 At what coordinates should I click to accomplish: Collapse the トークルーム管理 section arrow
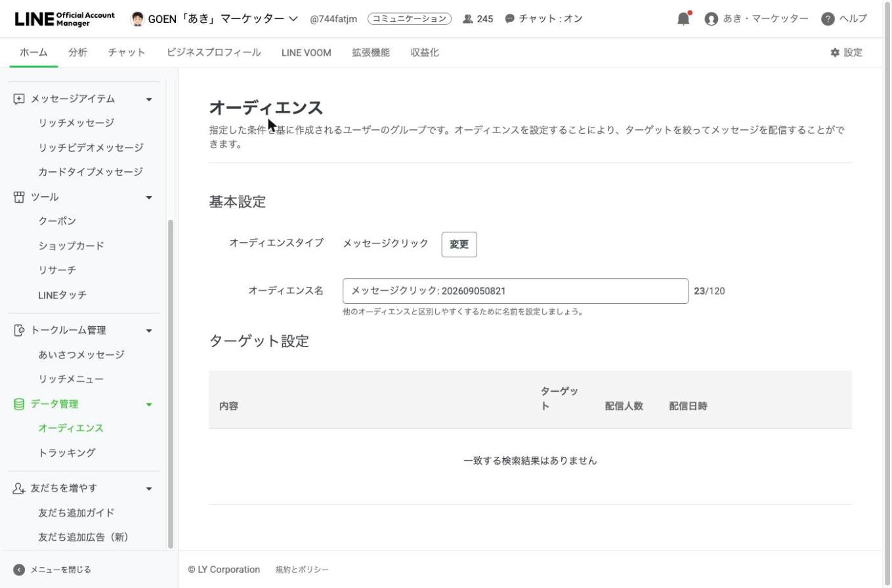[x=149, y=331]
